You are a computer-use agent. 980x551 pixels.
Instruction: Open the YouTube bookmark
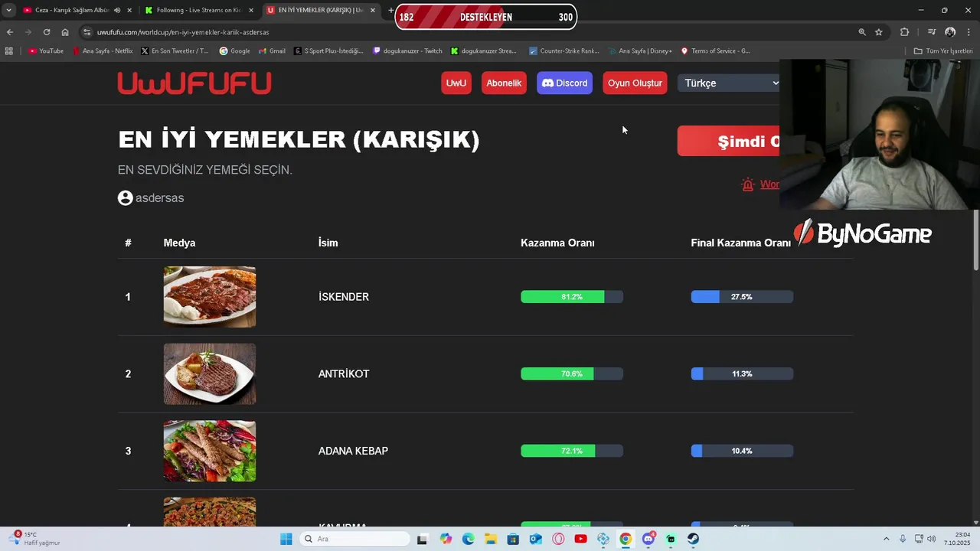point(46,51)
